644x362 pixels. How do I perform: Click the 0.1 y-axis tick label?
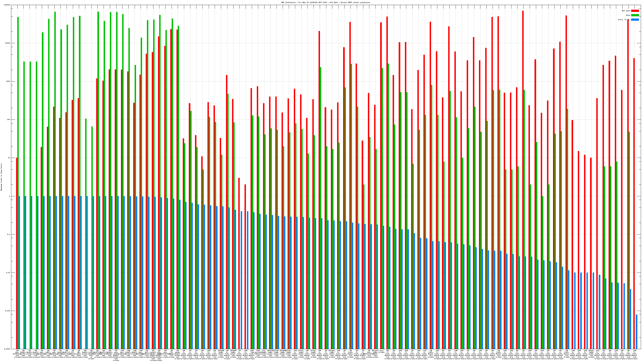[x=8, y=234]
